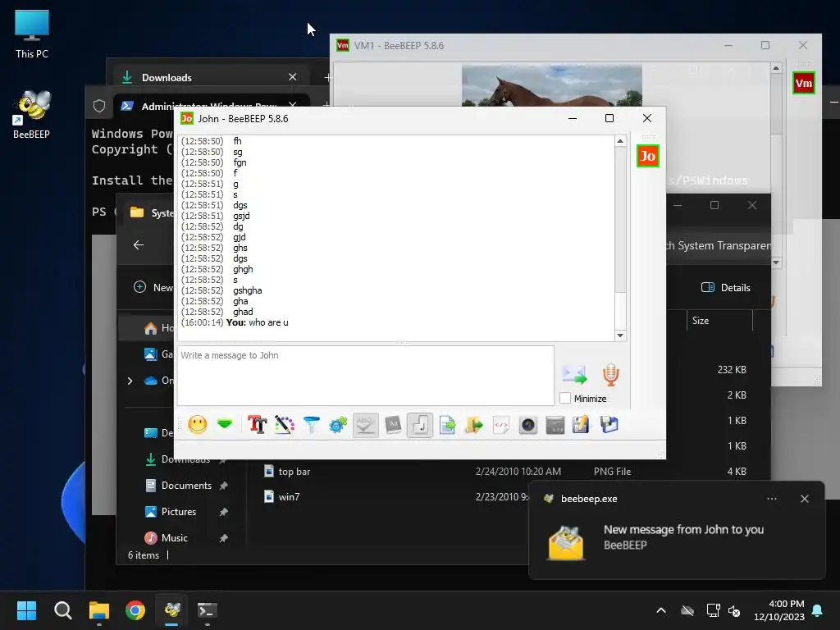Click the New button in File Explorer
This screenshot has width=840, height=630.
click(x=153, y=288)
